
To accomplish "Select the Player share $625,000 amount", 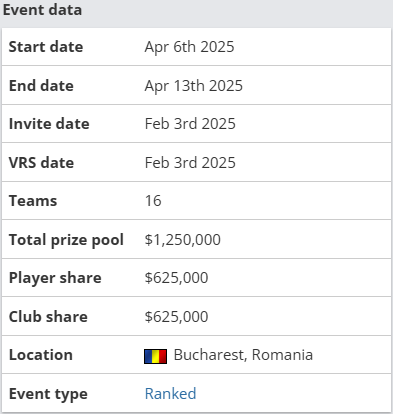I will tap(176, 278).
